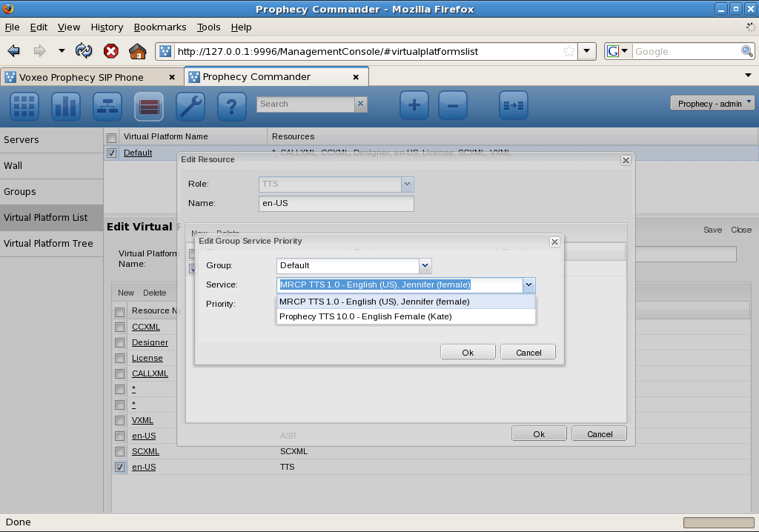
Task: Open the network hierarchy view icon
Action: coord(107,105)
